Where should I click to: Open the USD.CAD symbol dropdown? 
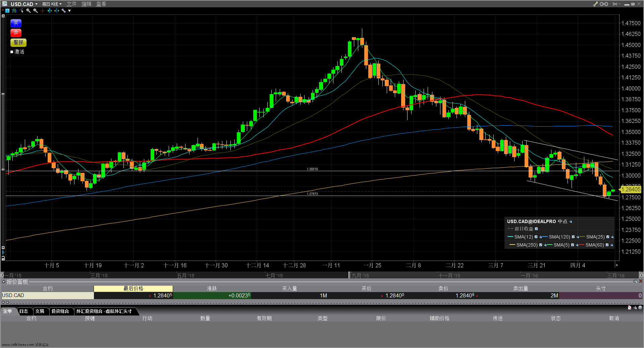click(36, 4)
